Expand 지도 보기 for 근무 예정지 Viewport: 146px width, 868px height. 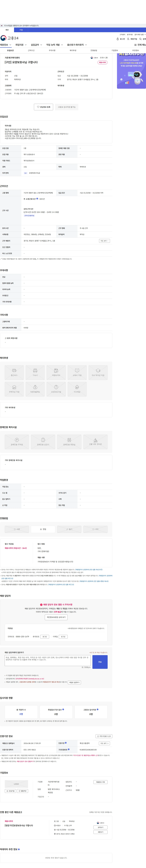click(x=104, y=241)
